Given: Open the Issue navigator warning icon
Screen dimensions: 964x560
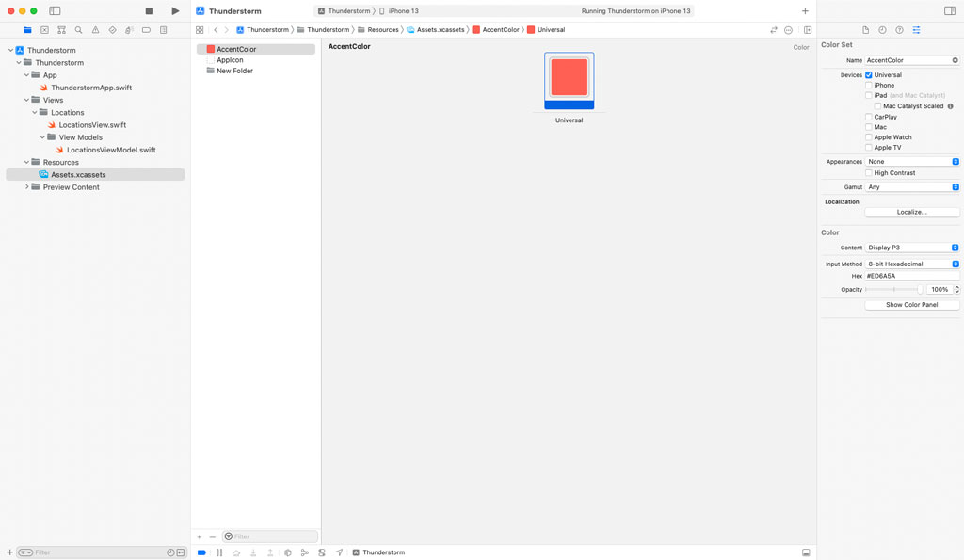Looking at the screenshot, I should tap(95, 30).
